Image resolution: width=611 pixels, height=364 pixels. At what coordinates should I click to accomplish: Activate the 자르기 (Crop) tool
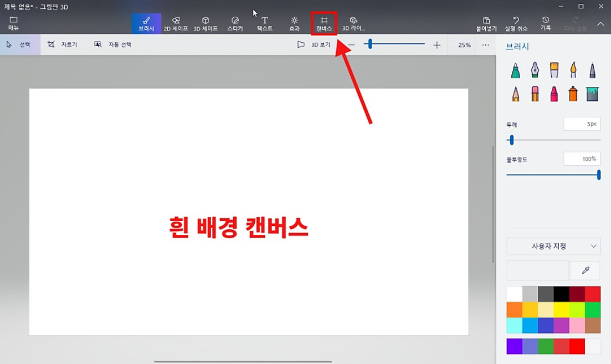pos(62,44)
